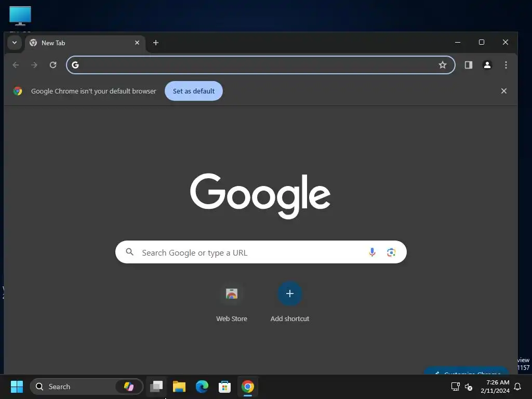This screenshot has height=399, width=532.
Task: Open notifications bell icon
Action: click(517, 387)
